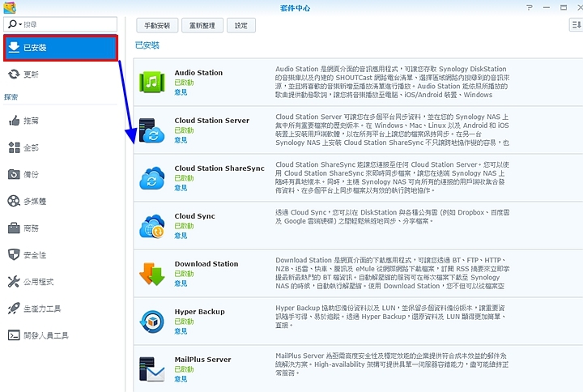Click the help question mark icon
This screenshot has height=392, width=583.
[530, 7]
